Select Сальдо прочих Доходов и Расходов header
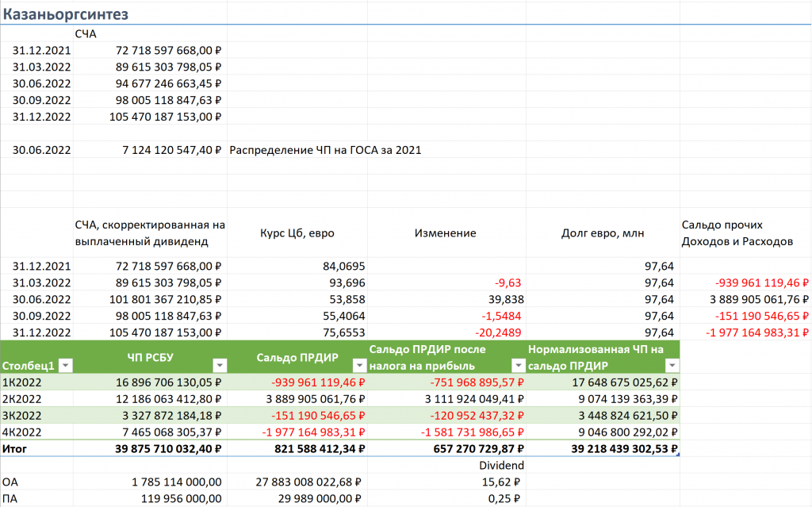The width and height of the screenshot is (812, 507). [x=737, y=232]
